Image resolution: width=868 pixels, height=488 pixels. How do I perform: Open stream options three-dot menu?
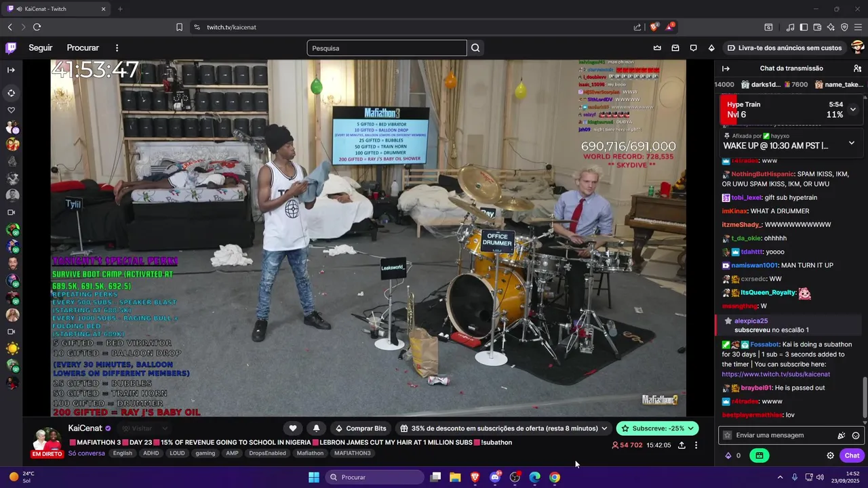point(696,445)
